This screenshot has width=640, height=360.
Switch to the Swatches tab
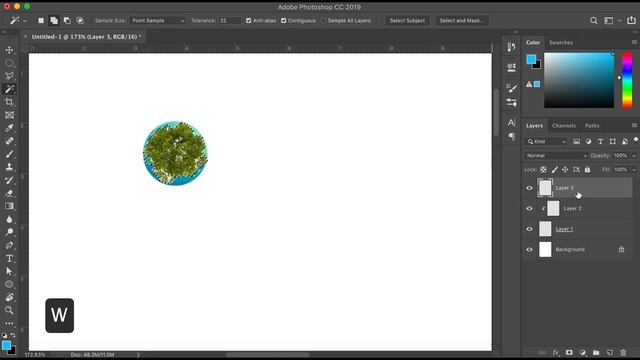561,42
